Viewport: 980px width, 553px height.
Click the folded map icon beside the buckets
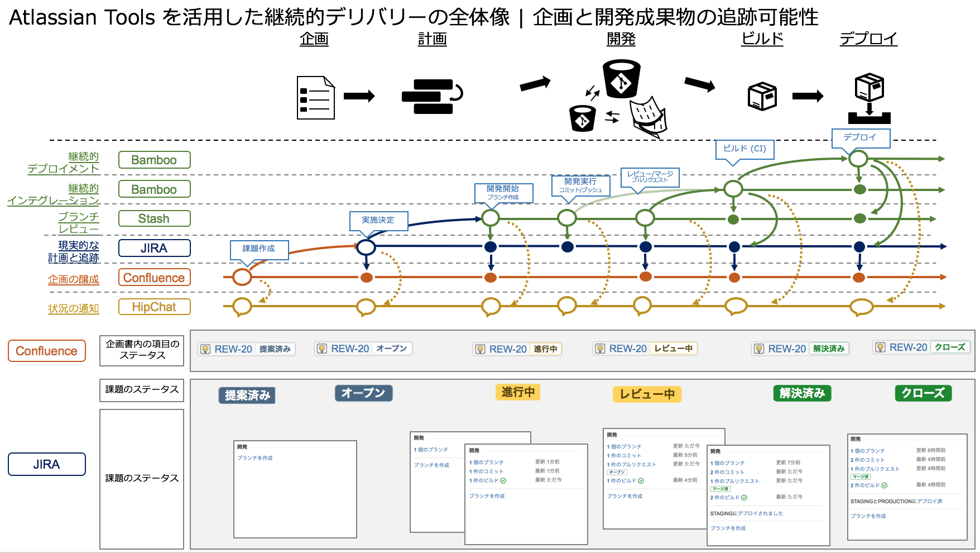pyautogui.click(x=648, y=117)
